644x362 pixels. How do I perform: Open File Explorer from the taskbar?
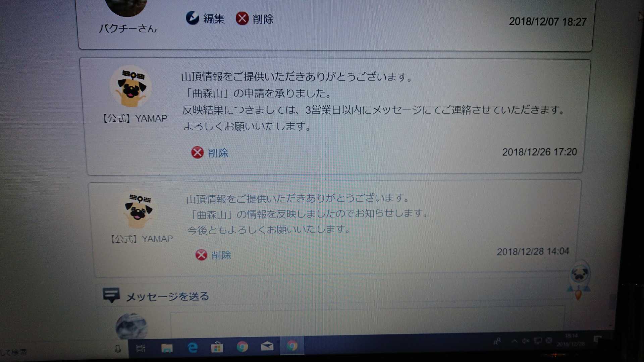(167, 348)
